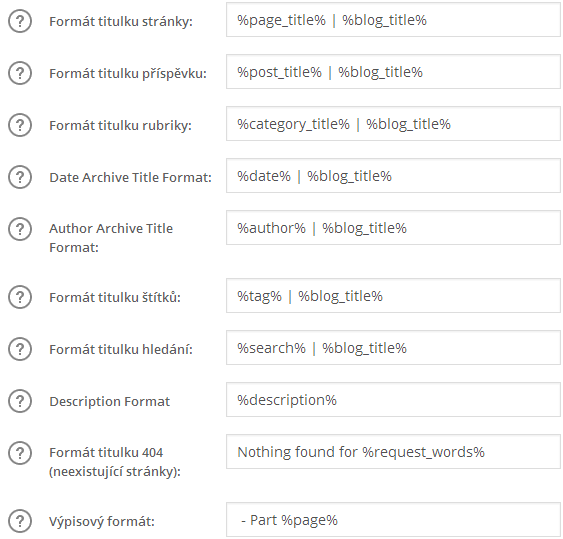Open help for Description Format
The width and height of the screenshot is (563, 539).
[x=20, y=401]
